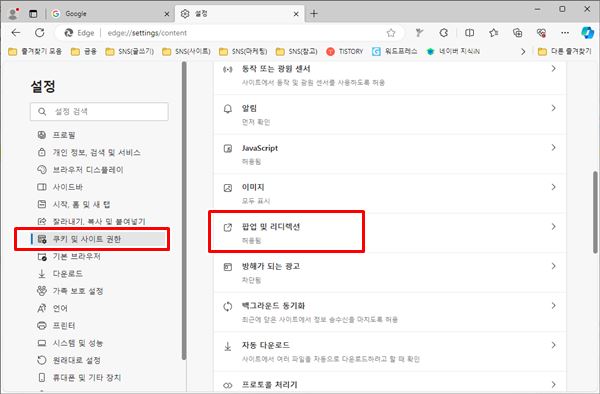This screenshot has height=394, width=600.
Task: Go back with the back arrow
Action: (16, 33)
